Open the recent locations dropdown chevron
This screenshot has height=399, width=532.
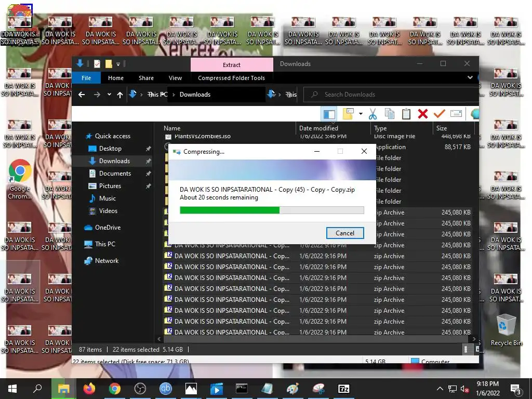pos(109,95)
